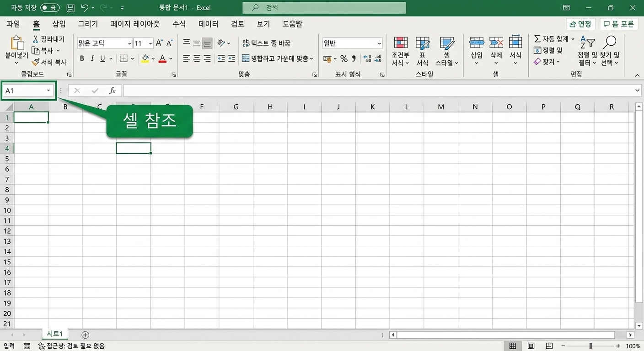Open number format dropdown (일반)
This screenshot has width=644, height=351.
click(379, 43)
